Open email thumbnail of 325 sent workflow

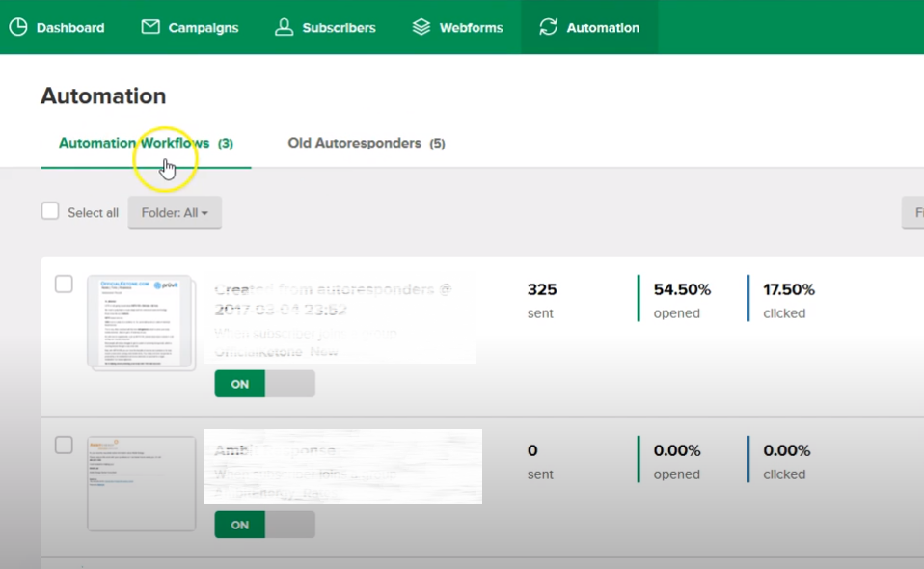pyautogui.click(x=142, y=322)
